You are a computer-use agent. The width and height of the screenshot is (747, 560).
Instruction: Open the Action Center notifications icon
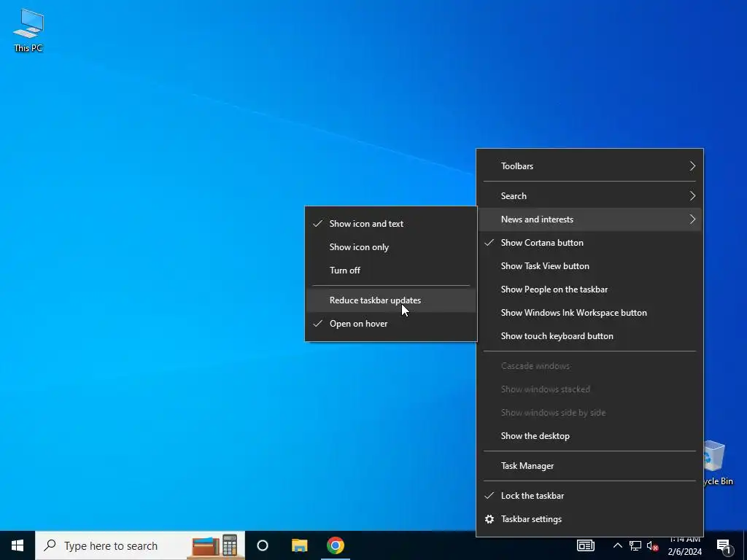724,545
